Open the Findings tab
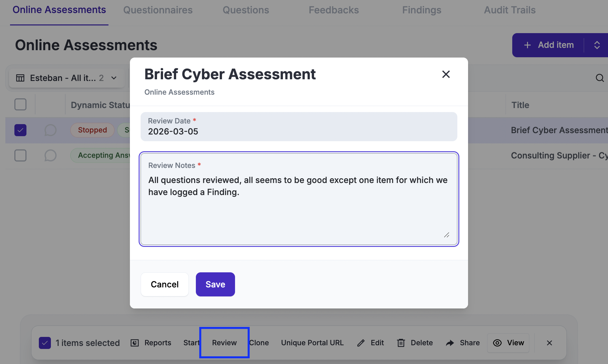 click(x=422, y=10)
